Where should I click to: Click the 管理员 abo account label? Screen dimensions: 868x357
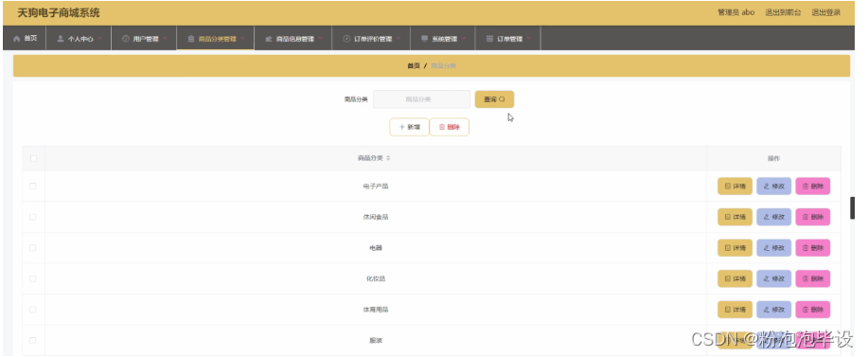(x=735, y=12)
